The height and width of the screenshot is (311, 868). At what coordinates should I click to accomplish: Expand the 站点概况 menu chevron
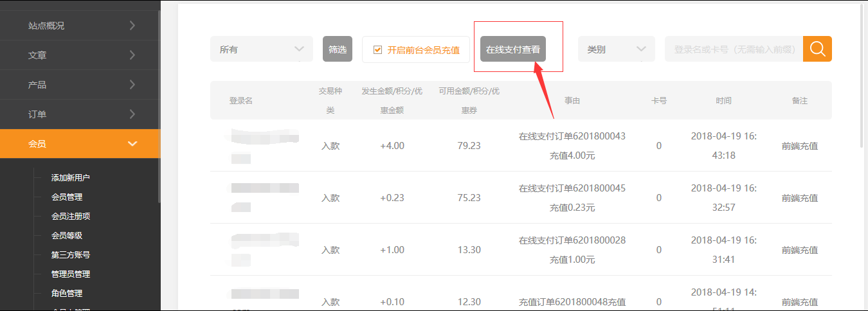click(132, 26)
